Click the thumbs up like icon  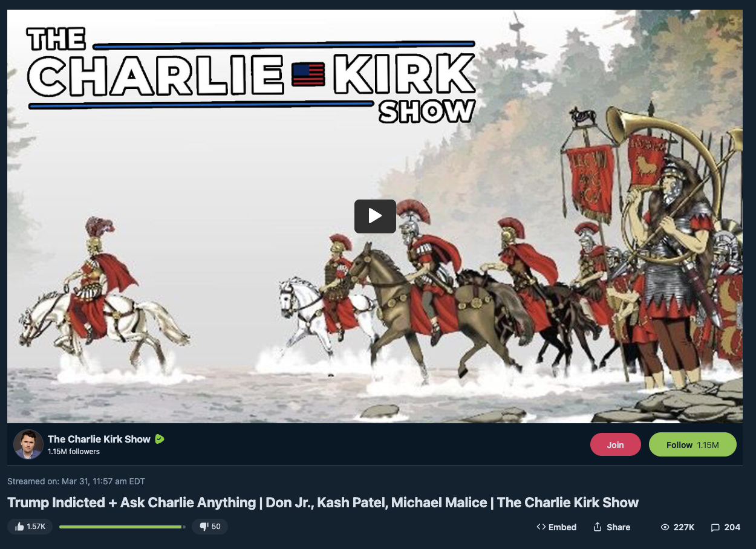coord(19,527)
